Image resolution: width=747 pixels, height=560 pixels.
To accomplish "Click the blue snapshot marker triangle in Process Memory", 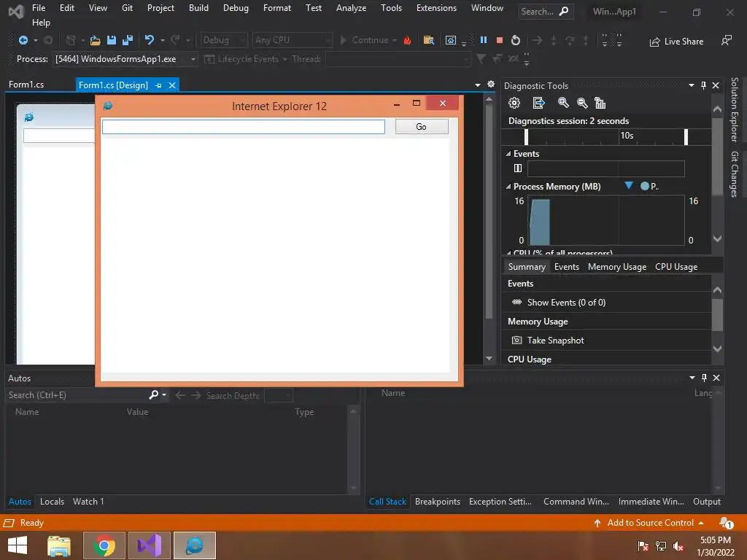I will (x=629, y=185).
